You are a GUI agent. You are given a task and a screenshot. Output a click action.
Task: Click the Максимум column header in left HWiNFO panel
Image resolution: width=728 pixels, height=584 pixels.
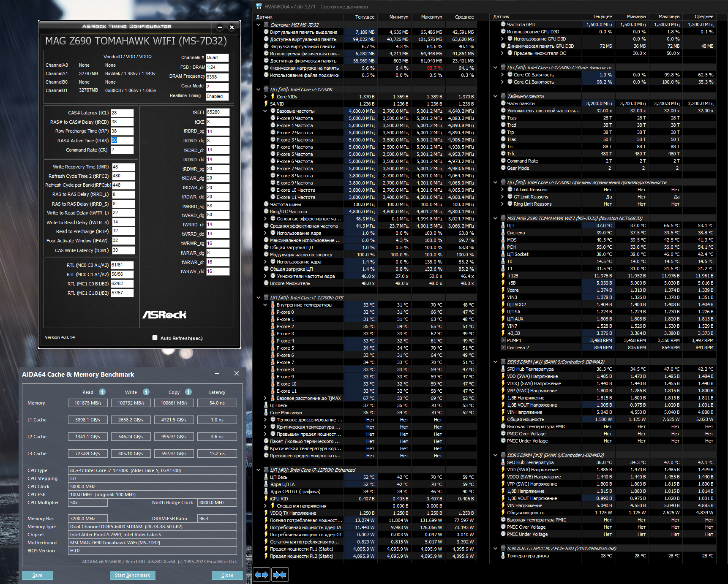point(428,17)
